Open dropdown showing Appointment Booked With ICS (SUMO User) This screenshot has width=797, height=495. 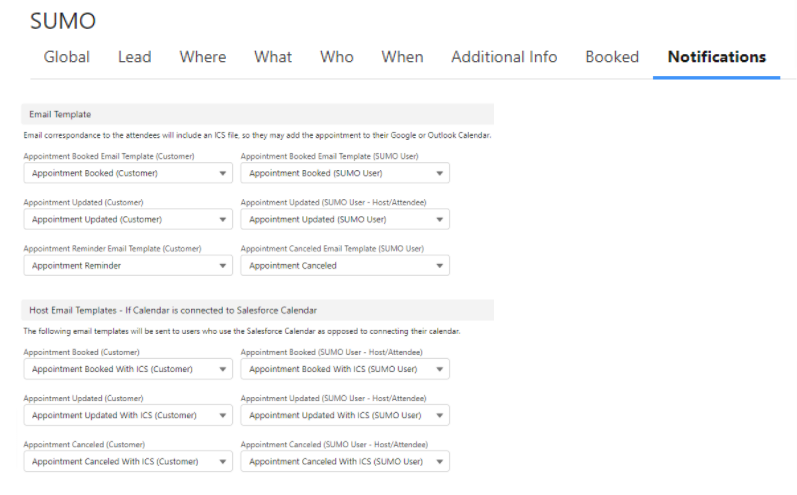[x=345, y=369]
